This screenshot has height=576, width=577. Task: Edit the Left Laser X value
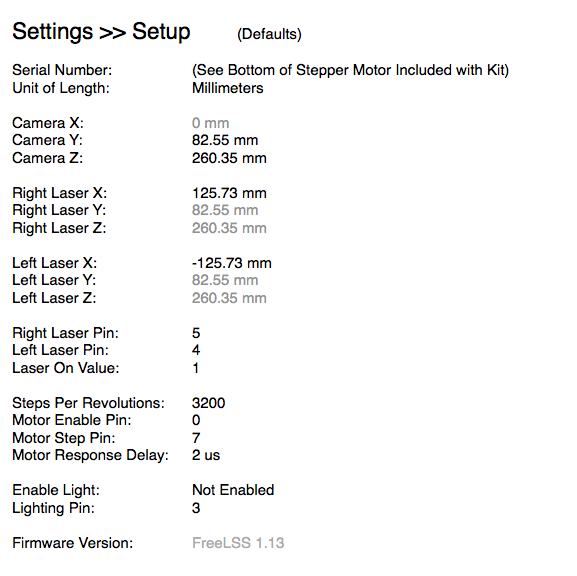(231, 263)
